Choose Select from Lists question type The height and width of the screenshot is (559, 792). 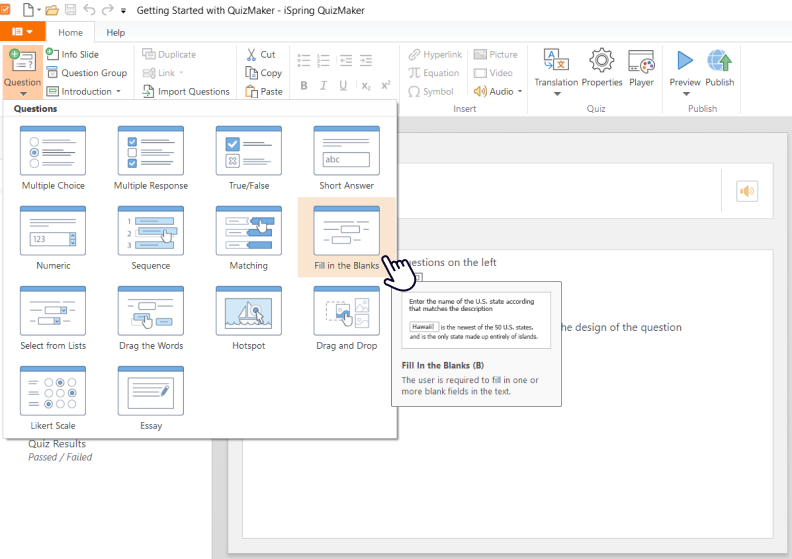pos(53,319)
